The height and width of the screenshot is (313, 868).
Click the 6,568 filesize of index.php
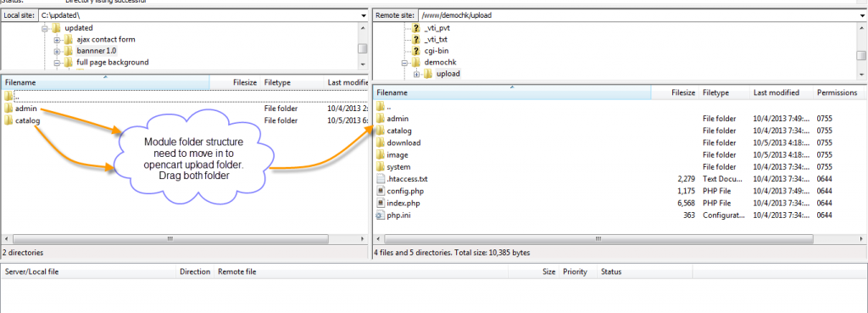(x=687, y=204)
